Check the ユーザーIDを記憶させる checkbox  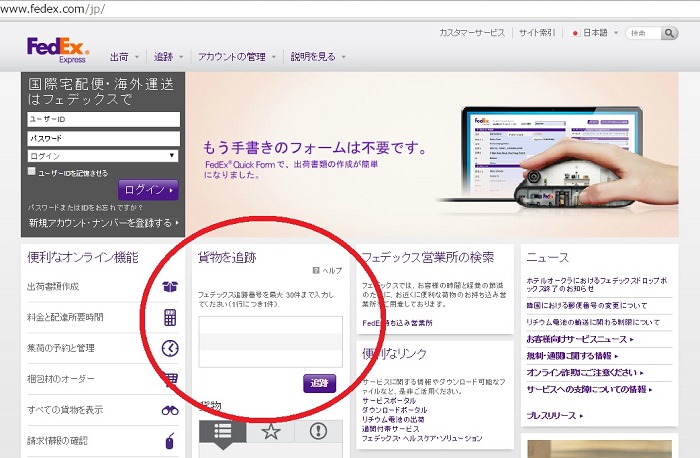click(31, 171)
